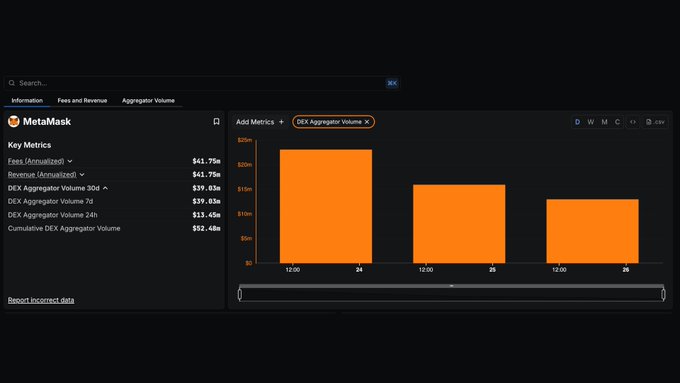680x383 pixels.
Task: Click the Fees (Annualized) link
Action: click(x=36, y=161)
